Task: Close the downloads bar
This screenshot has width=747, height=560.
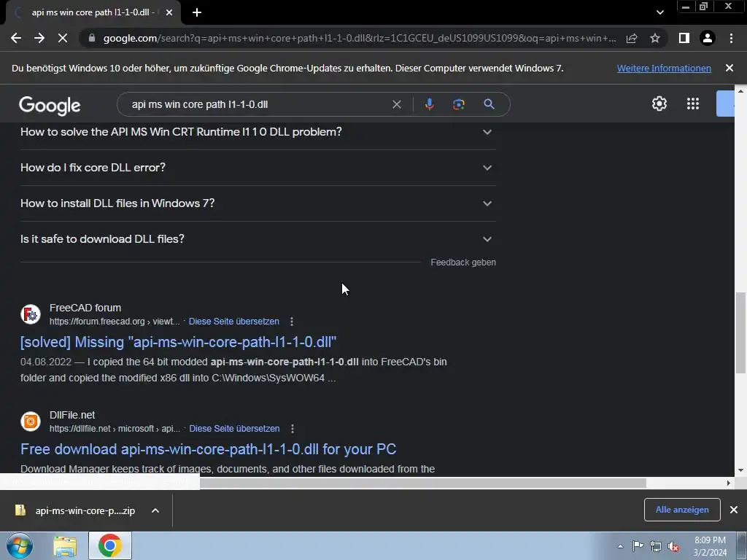Action: tap(734, 510)
